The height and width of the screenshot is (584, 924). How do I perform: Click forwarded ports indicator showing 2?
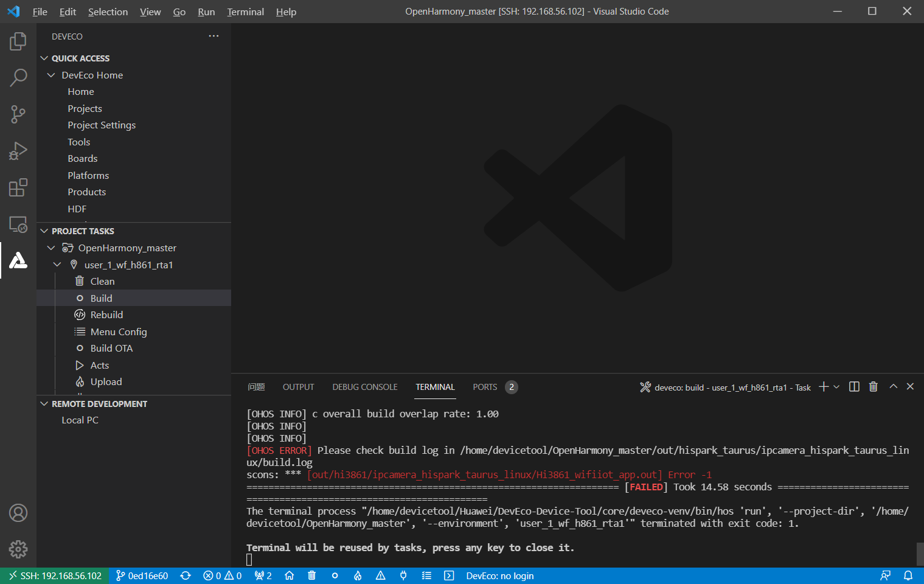pyautogui.click(x=263, y=575)
